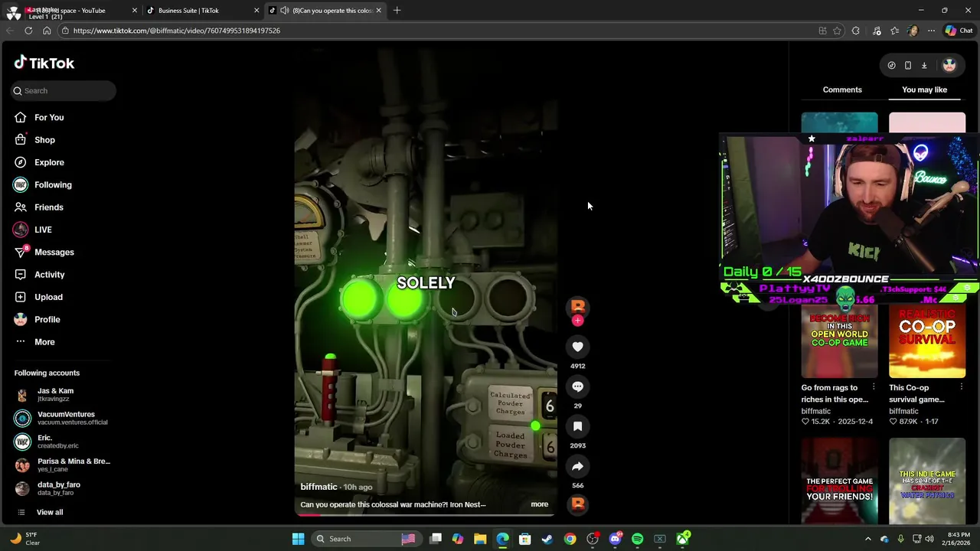The height and width of the screenshot is (551, 980).
Task: Click the TikTok search field
Action: point(63,90)
